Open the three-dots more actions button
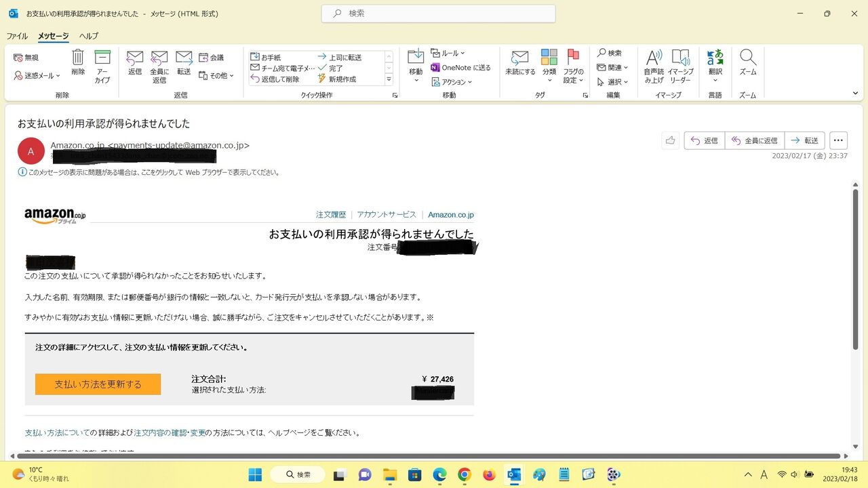The width and height of the screenshot is (868, 488). pyautogui.click(x=839, y=140)
